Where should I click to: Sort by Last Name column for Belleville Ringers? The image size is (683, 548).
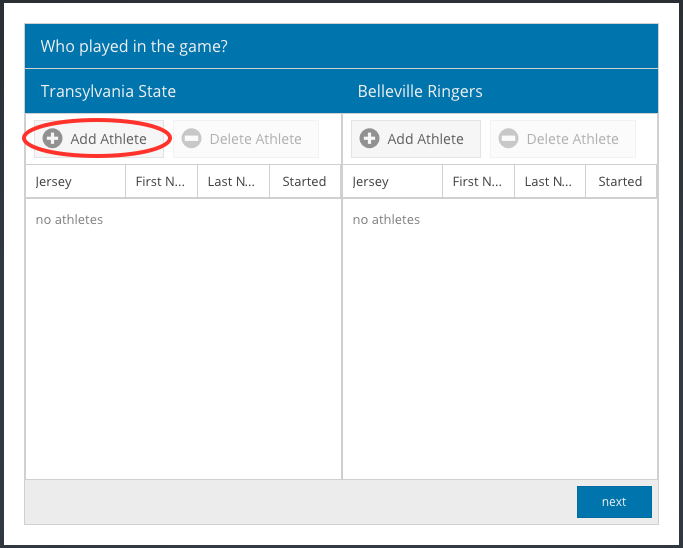(550, 181)
